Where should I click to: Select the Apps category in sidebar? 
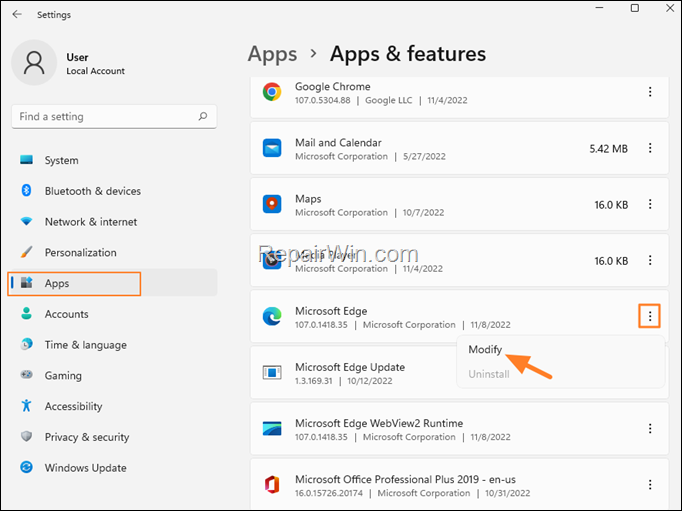point(112,283)
